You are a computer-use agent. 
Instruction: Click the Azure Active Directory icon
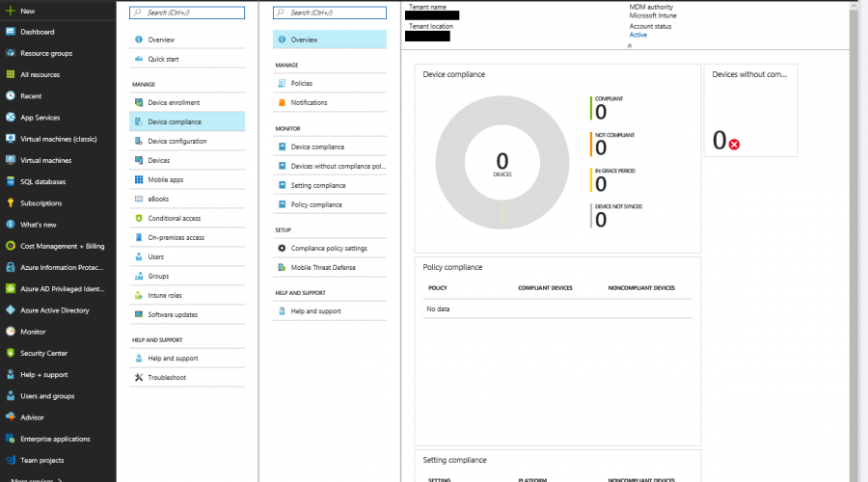[10, 310]
